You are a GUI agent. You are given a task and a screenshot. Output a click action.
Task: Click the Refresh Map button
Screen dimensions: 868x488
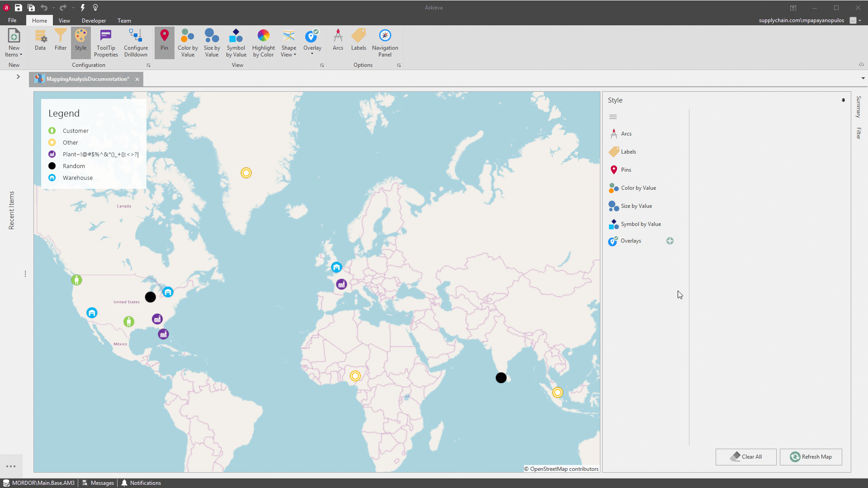[811, 457]
